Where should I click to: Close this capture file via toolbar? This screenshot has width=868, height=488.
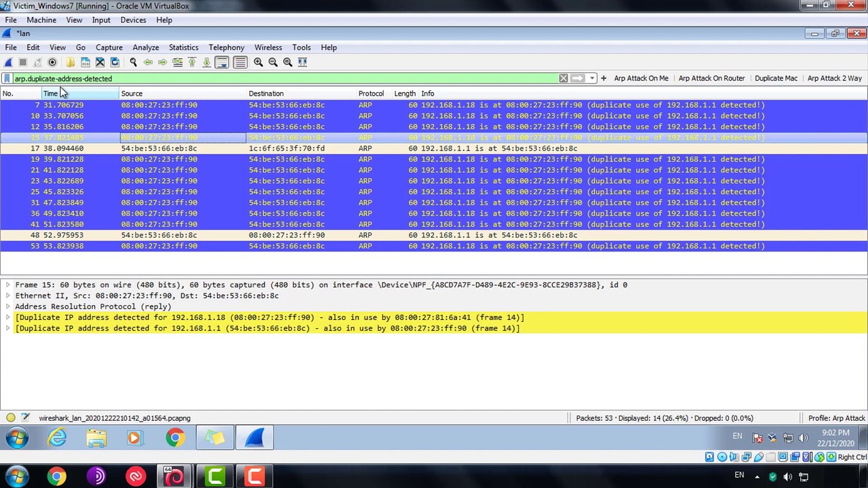[100, 62]
